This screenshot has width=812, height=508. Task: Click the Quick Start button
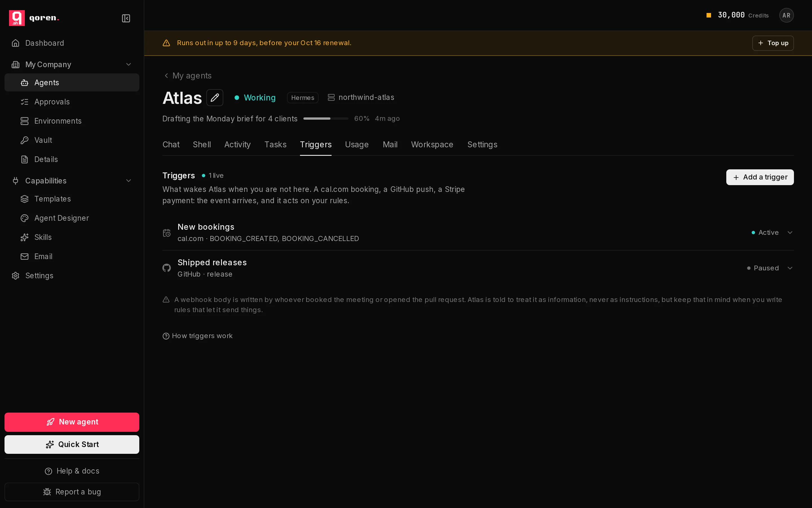72,444
